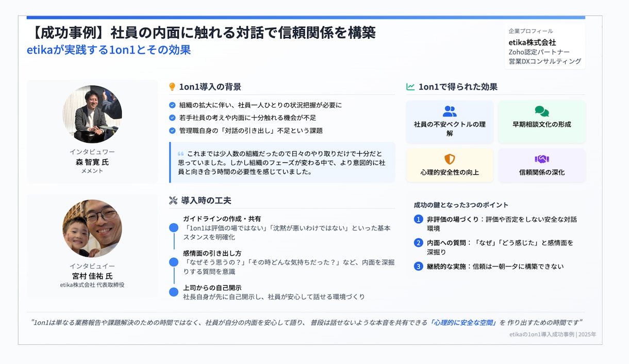Click the check icon next to 若手社員の考え
Image resolution: width=629 pixels, height=364 pixels.
click(172, 118)
